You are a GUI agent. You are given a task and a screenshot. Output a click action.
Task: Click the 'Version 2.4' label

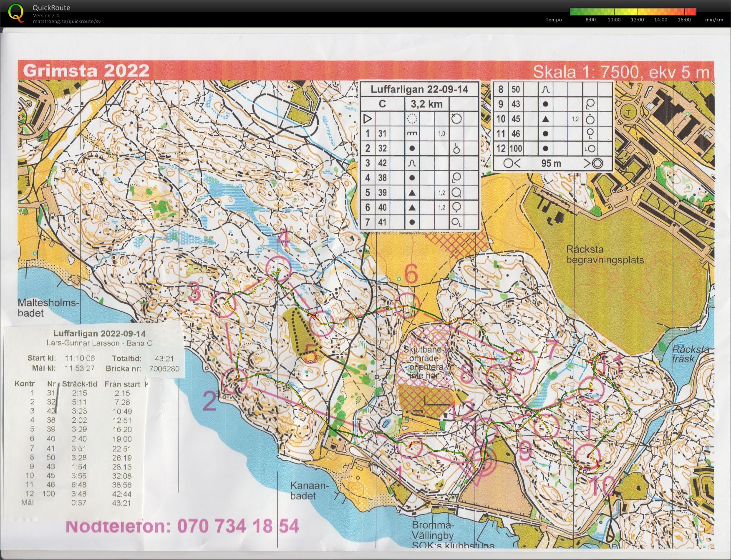click(45, 15)
